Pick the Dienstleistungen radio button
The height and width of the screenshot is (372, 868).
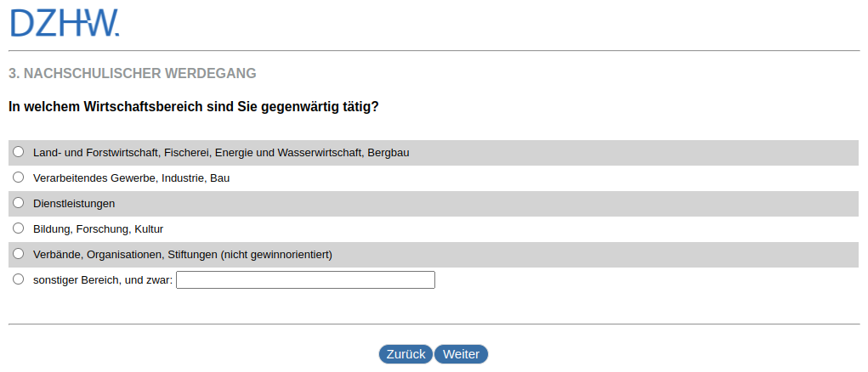[x=19, y=203]
